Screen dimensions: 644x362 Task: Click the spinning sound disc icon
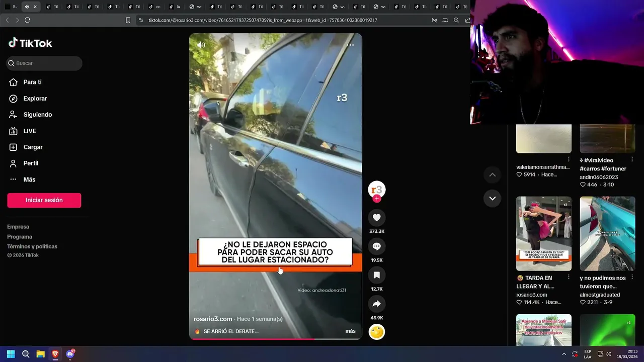click(x=377, y=332)
